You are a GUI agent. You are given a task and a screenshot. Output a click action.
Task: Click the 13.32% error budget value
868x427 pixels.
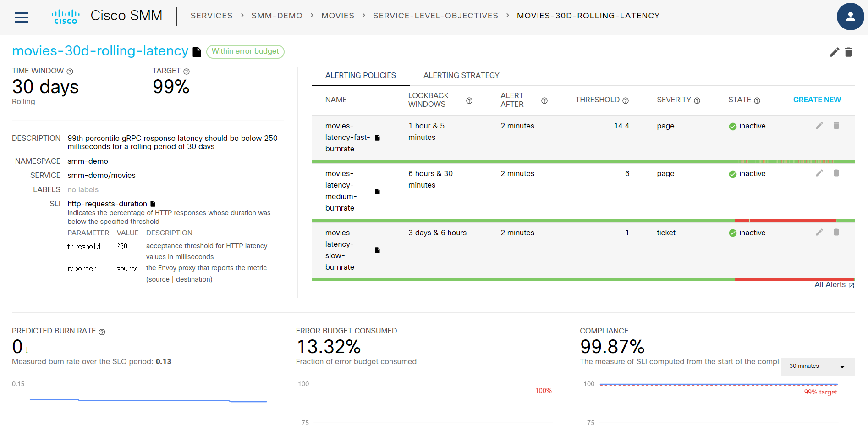(329, 346)
